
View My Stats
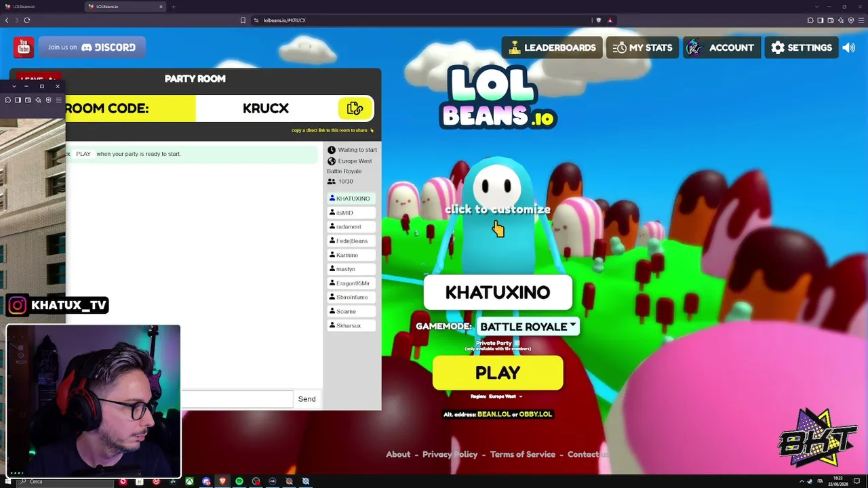642,47
